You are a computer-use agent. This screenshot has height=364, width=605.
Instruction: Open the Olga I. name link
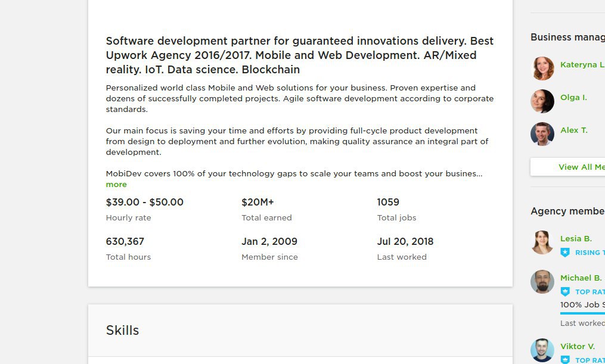coord(574,97)
